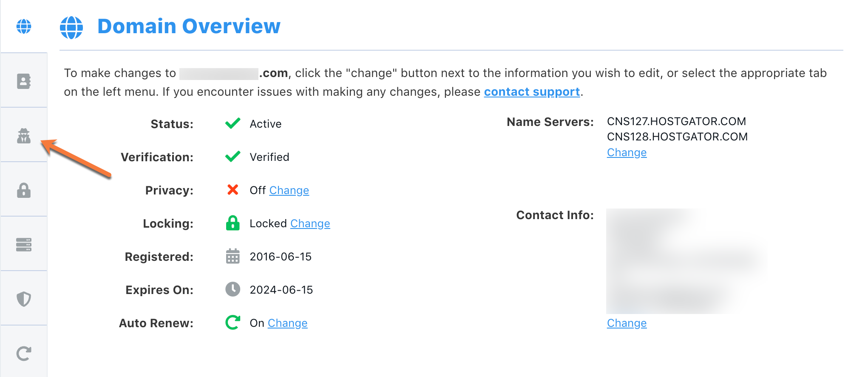The width and height of the screenshot is (868, 377).
Task: Select the shield icon in sidebar
Action: point(24,299)
